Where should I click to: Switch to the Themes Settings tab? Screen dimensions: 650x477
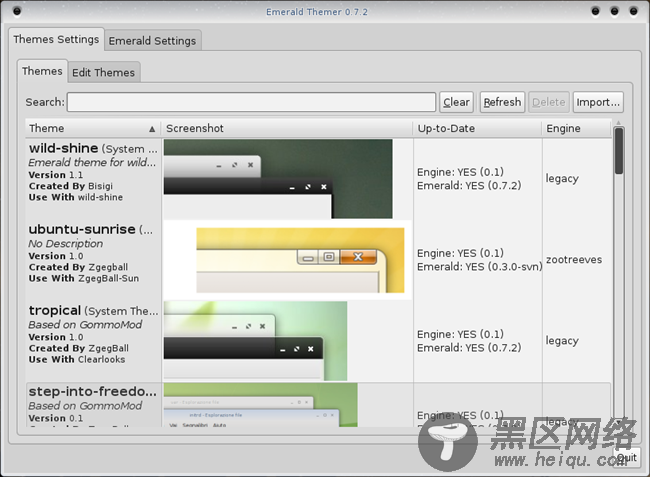coord(56,39)
